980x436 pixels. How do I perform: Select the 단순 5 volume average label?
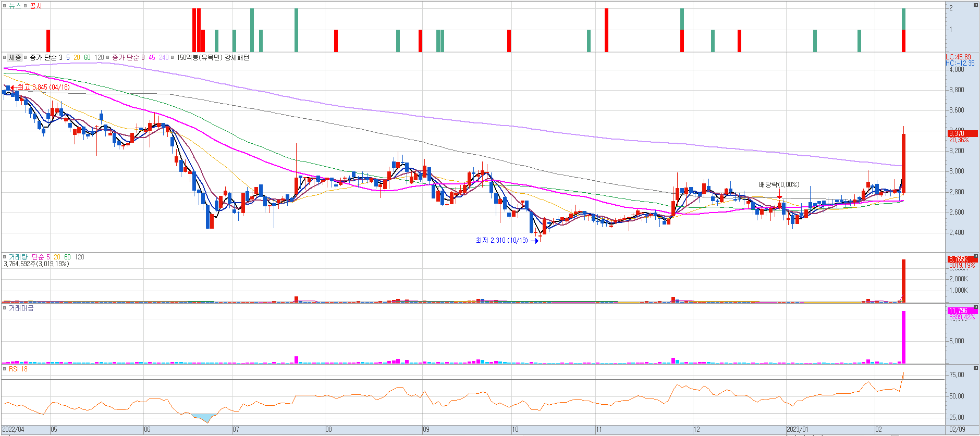point(41,257)
